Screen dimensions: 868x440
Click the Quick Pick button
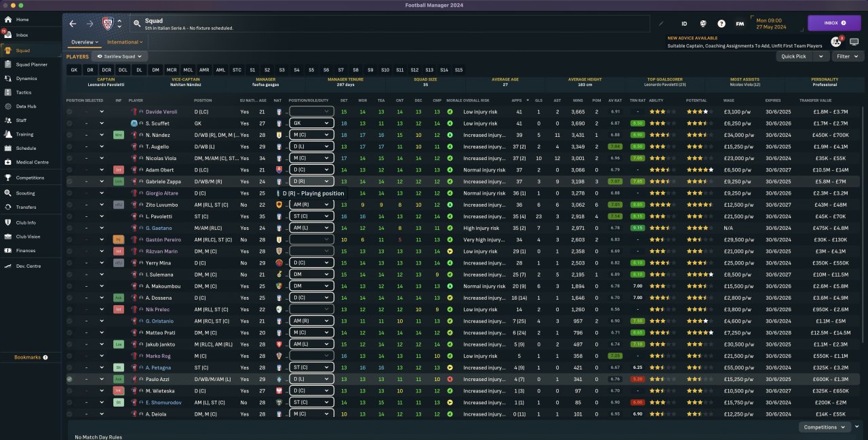pos(793,57)
